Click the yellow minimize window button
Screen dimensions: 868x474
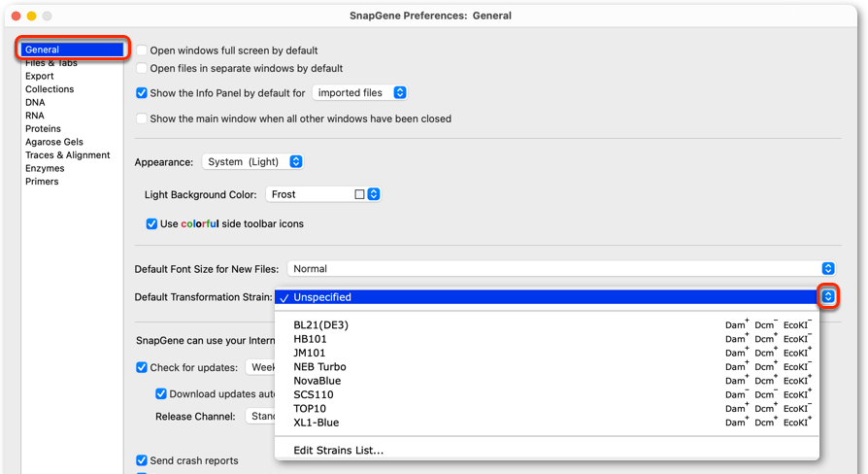[x=31, y=17]
